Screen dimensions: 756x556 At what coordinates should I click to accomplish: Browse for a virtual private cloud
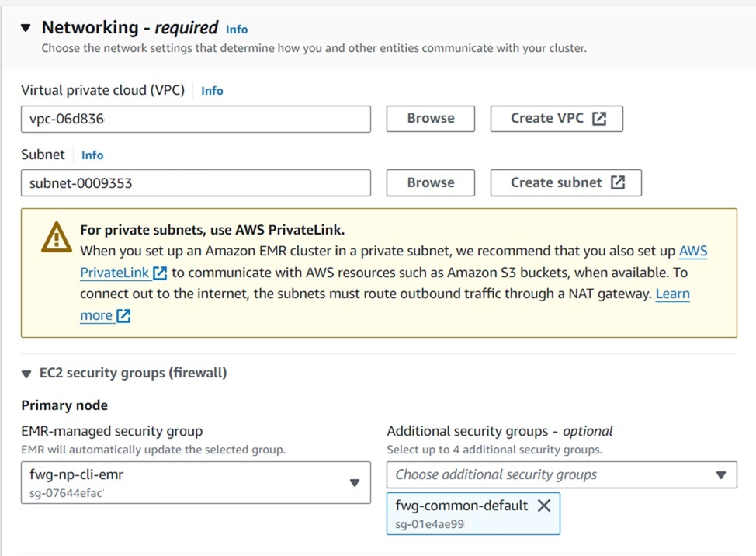coord(431,119)
